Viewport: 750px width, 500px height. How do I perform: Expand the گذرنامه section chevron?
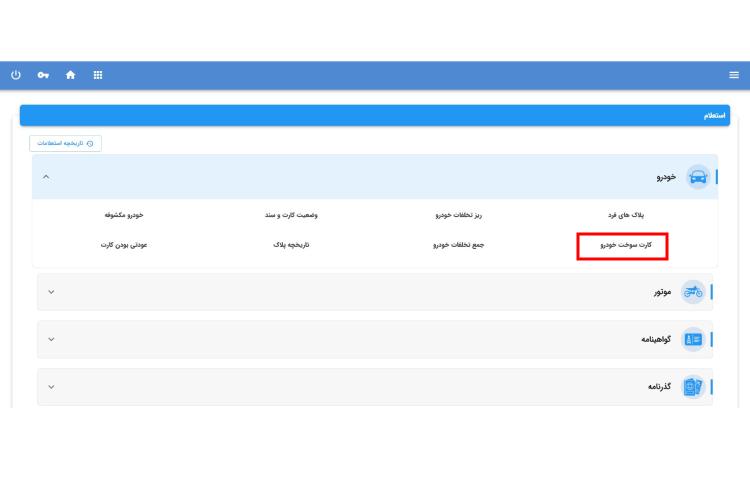click(x=51, y=387)
